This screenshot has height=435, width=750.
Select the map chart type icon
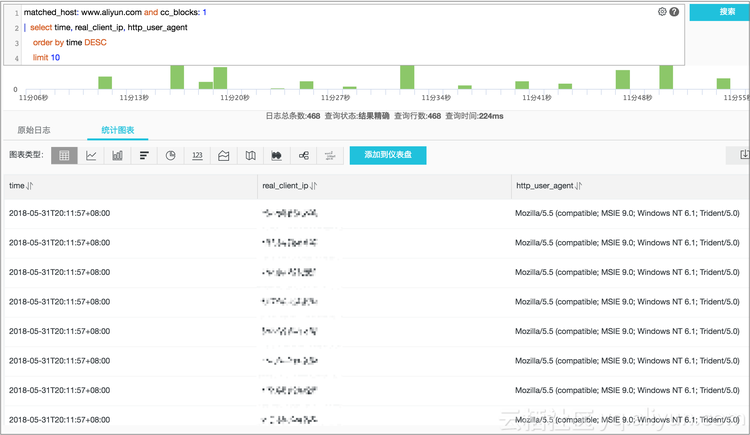point(250,156)
